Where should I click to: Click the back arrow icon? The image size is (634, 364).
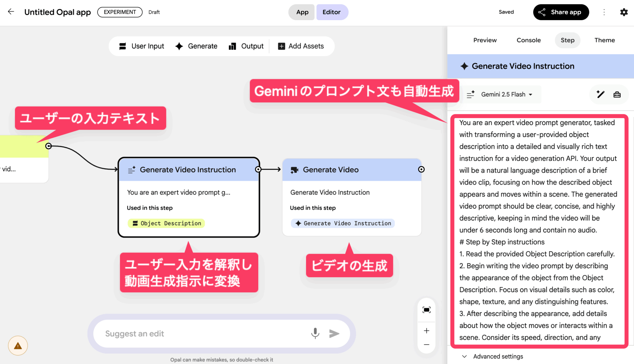(x=11, y=12)
